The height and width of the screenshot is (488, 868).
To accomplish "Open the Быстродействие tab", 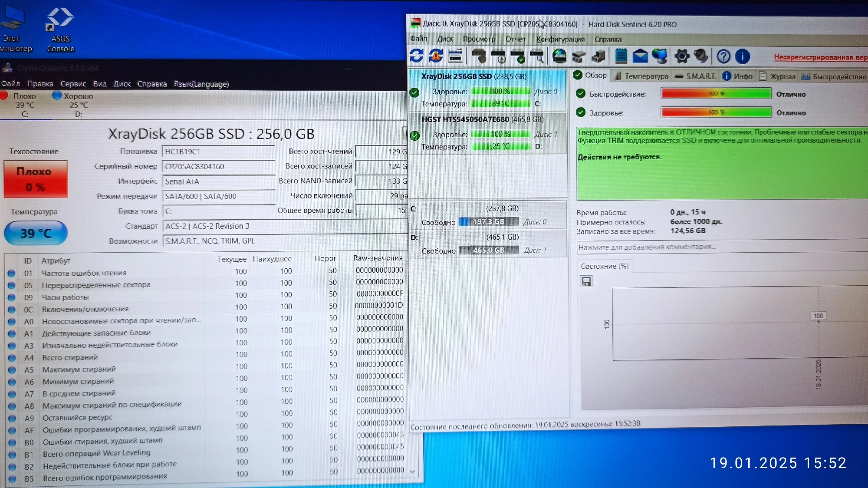I will [x=834, y=77].
